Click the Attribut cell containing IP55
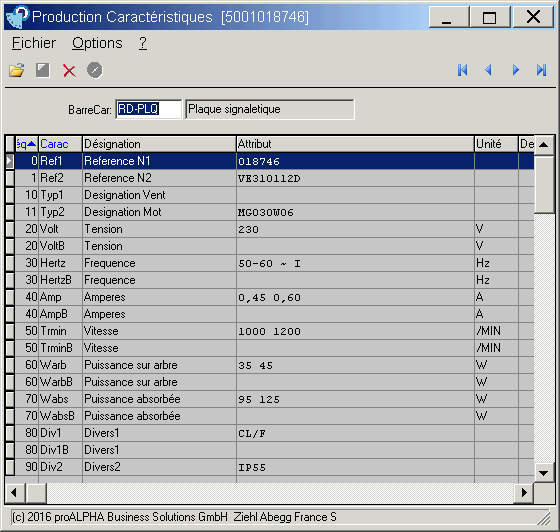The width and height of the screenshot is (560, 532). point(355,467)
